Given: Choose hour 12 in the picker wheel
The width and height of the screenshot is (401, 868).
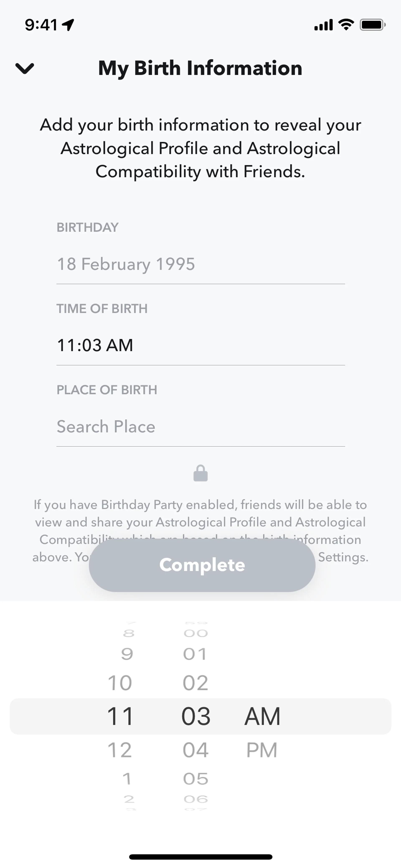Looking at the screenshot, I should coord(120,750).
